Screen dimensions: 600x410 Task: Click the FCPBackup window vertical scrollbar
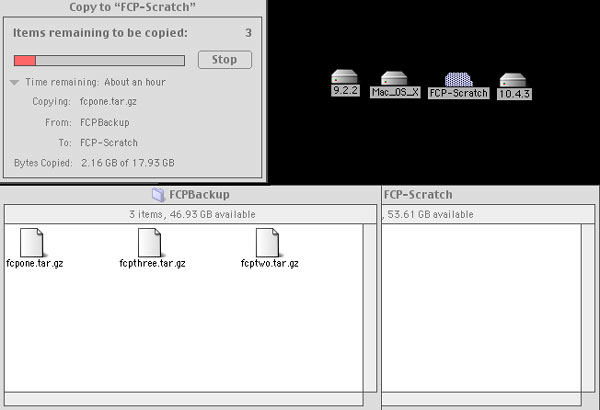pos(370,308)
